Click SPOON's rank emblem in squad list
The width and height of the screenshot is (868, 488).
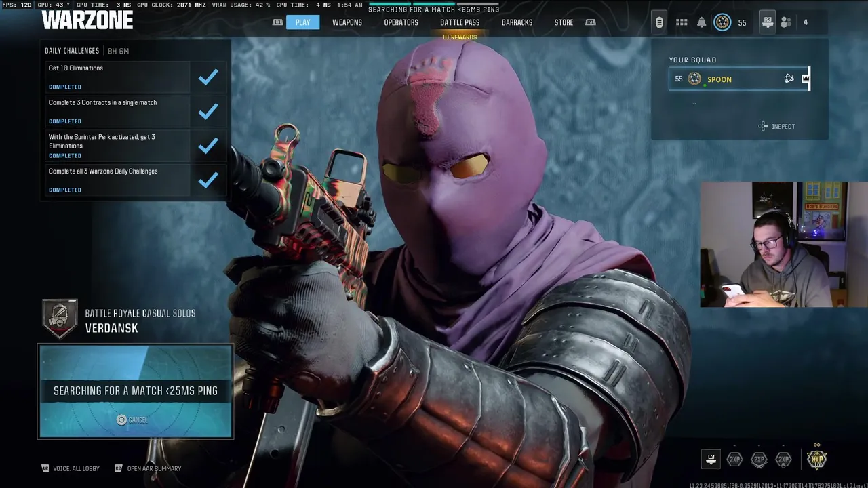(694, 79)
